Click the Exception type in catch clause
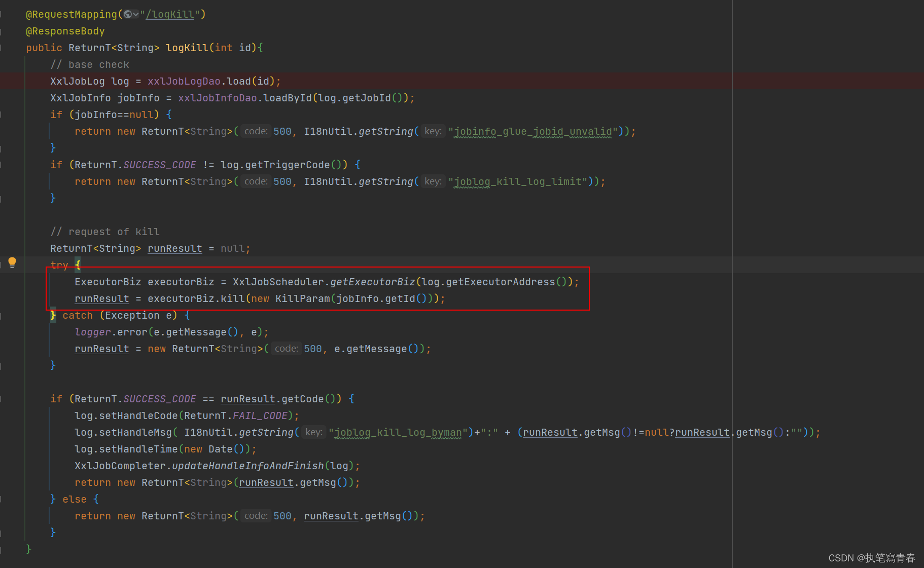This screenshot has width=924, height=568. click(x=132, y=315)
